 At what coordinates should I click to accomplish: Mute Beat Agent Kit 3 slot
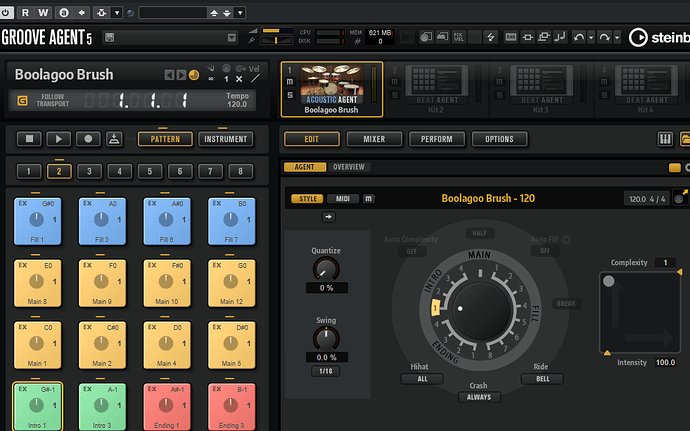[x=499, y=82]
